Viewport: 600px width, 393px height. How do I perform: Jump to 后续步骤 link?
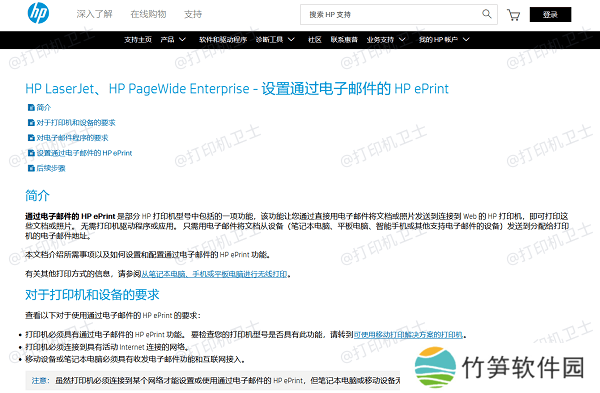(51, 168)
